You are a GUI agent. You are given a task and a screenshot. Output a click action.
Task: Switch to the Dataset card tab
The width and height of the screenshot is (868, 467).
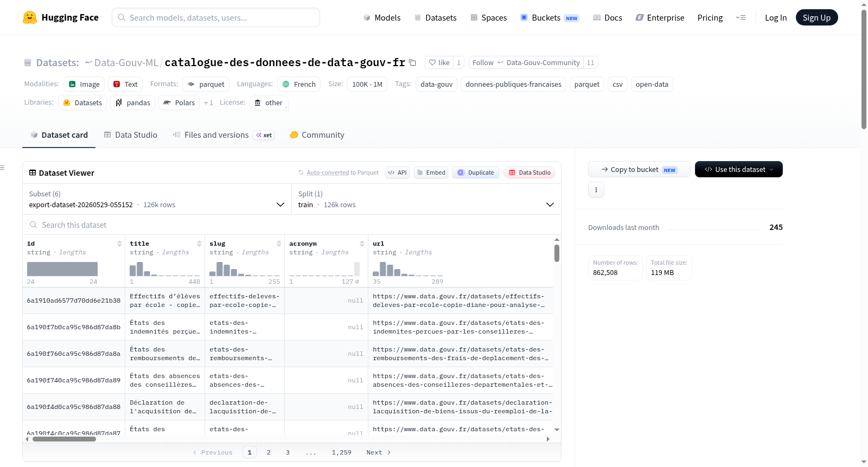[59, 135]
